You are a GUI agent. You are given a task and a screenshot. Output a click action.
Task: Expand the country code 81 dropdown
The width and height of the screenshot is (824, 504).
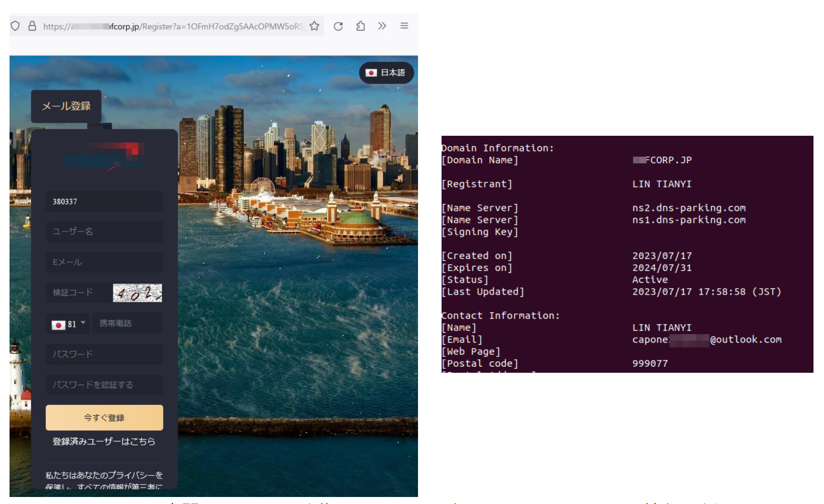68,324
